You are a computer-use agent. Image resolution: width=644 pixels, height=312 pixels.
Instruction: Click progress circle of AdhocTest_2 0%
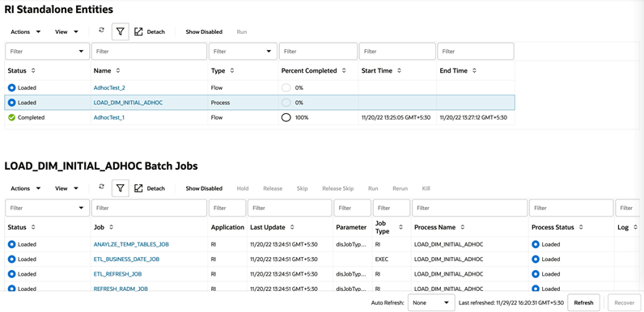286,87
